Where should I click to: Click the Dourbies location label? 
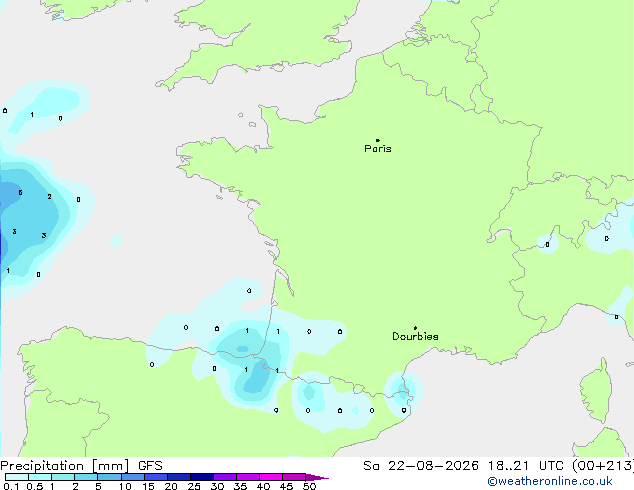pyautogui.click(x=415, y=336)
